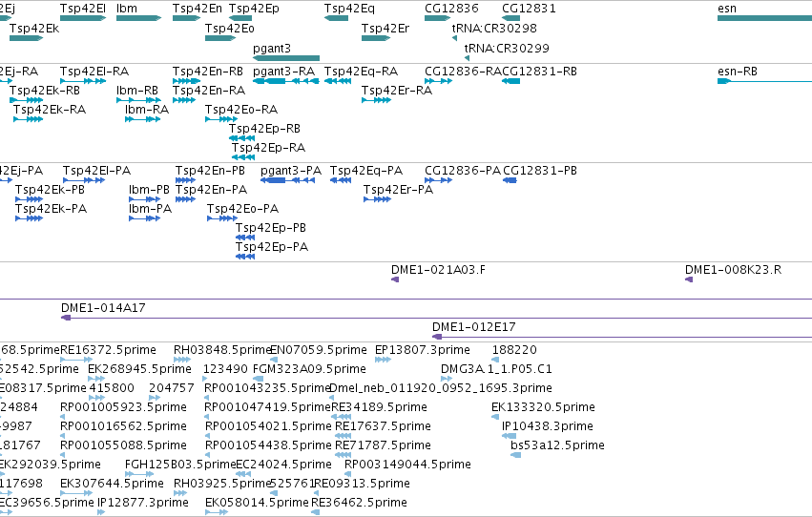The width and height of the screenshot is (812, 517).
Task: Click the EK268945.5prime EST glyph
Action: click(x=96, y=379)
